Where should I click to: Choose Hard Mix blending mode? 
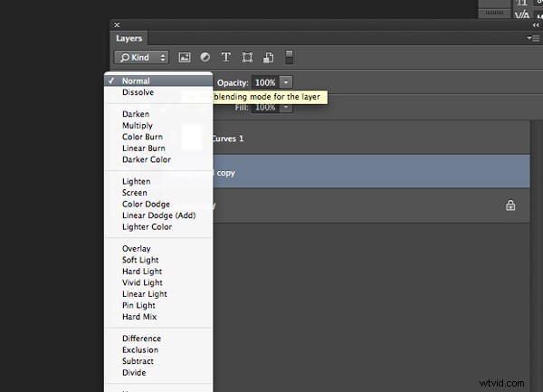158,317
